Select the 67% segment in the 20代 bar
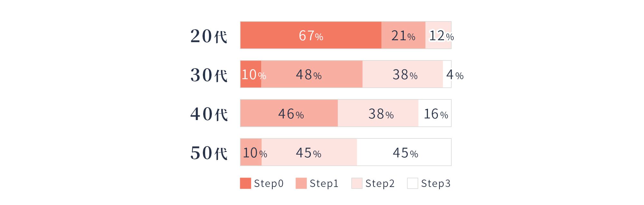Image resolution: width=644 pixels, height=205 pixels. tap(311, 35)
